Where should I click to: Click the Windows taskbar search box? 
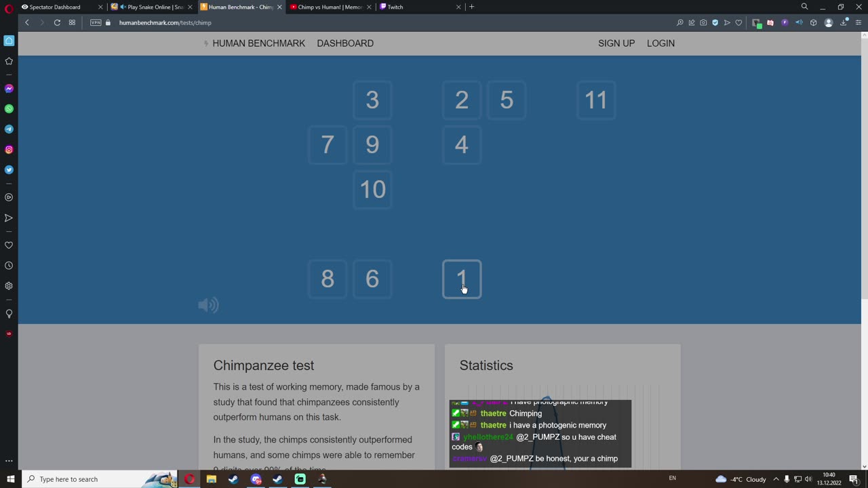(99, 479)
